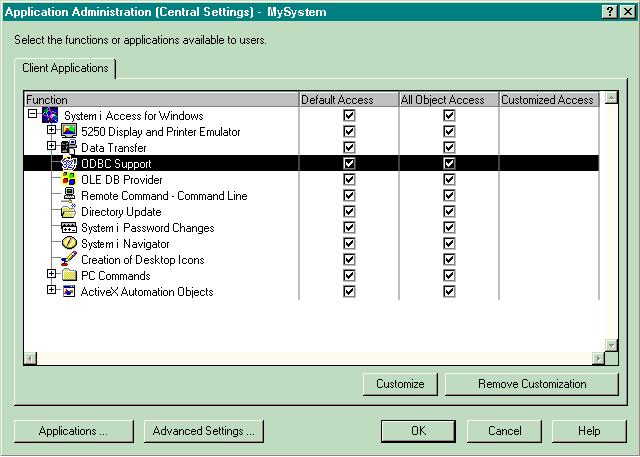Toggle Default Access for Data Transfer

click(x=349, y=147)
